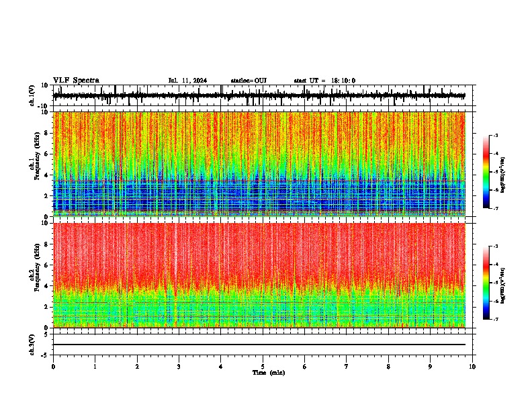Click the "2" kHz tick of ch.1 spectrogram
Viewport: 532px width, 411px height.
47,196
